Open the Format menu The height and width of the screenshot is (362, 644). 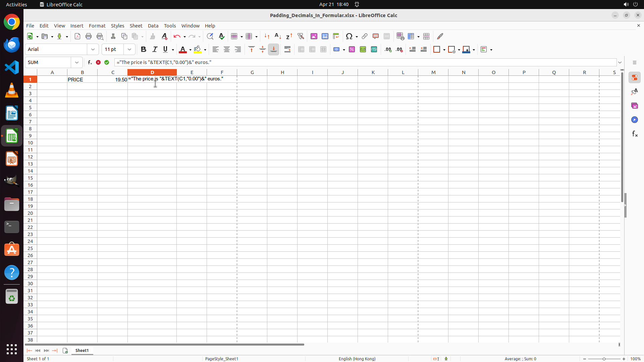coord(97,26)
